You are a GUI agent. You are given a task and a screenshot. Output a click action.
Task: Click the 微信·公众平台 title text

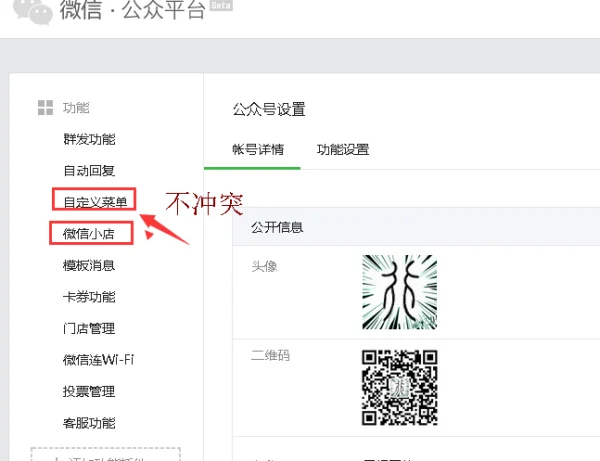tap(132, 9)
